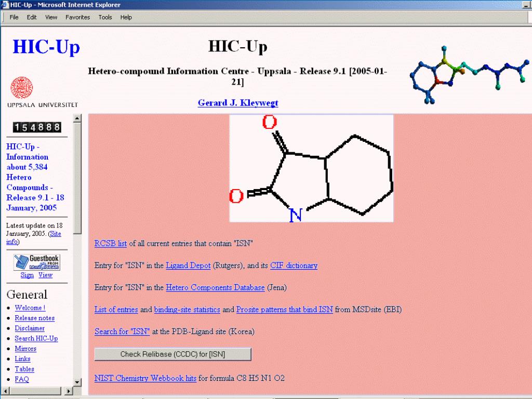Open the Release notes link
The width and height of the screenshot is (532, 399).
pyautogui.click(x=35, y=318)
